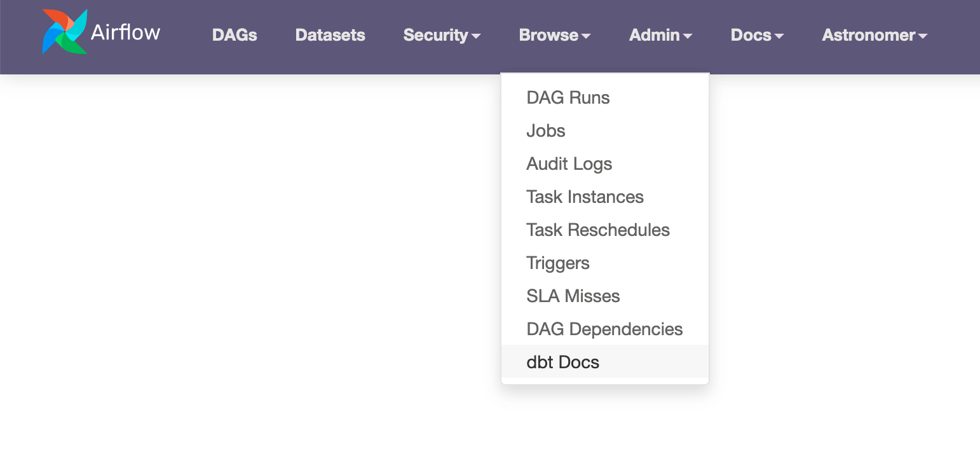Expand the Admin dropdown
This screenshot has width=980, height=449.
point(655,36)
